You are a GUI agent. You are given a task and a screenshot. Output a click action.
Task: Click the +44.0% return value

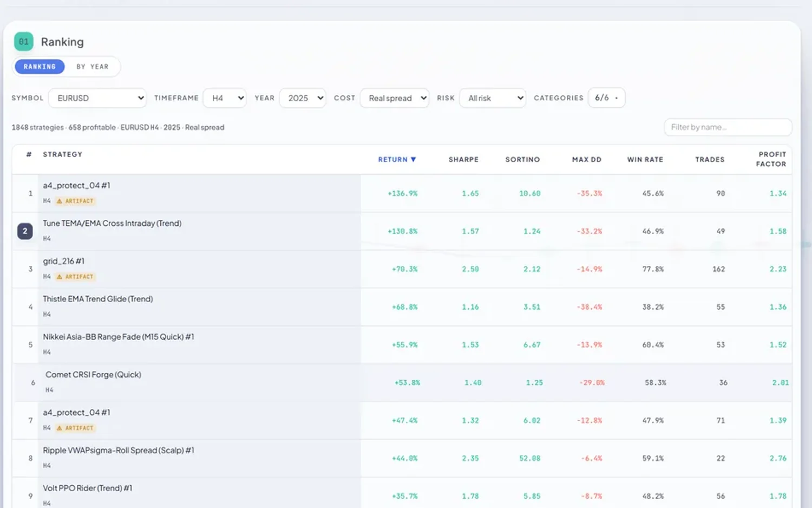(404, 459)
